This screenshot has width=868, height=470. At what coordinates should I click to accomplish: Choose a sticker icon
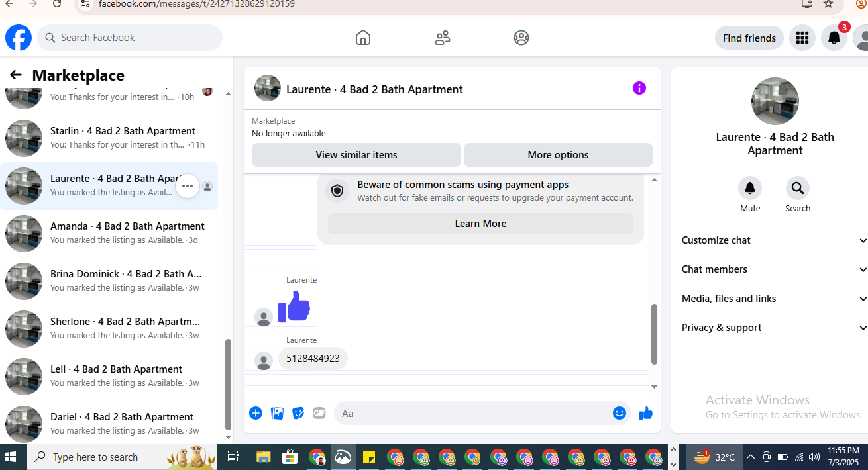[x=298, y=413]
